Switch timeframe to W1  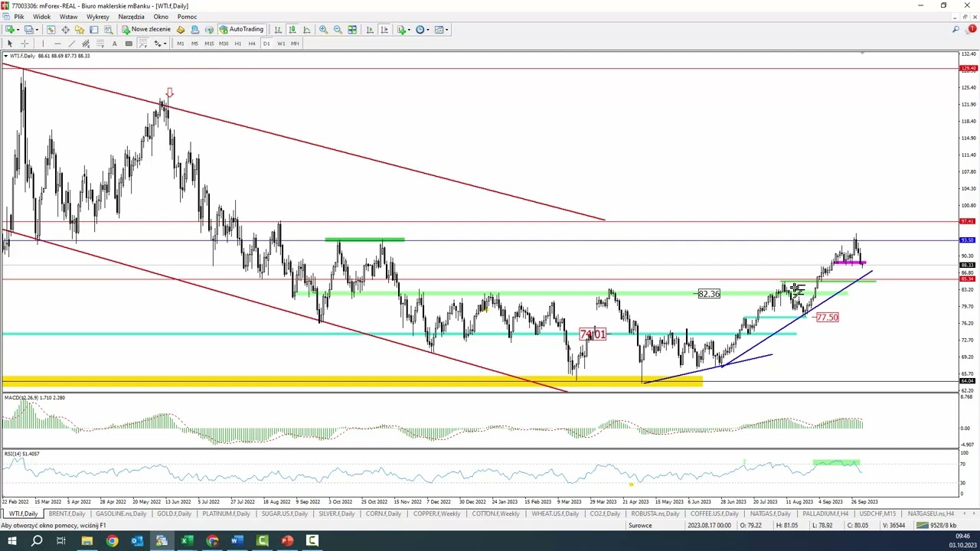[x=281, y=44]
